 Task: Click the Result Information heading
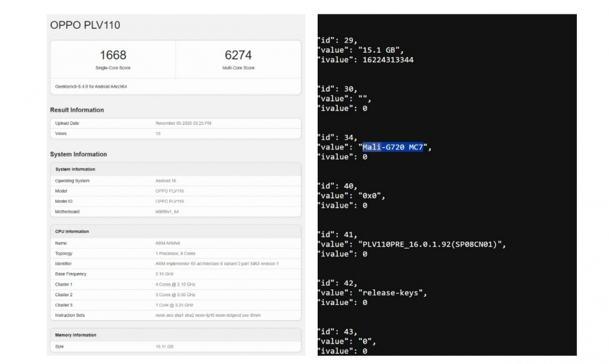[x=77, y=110]
